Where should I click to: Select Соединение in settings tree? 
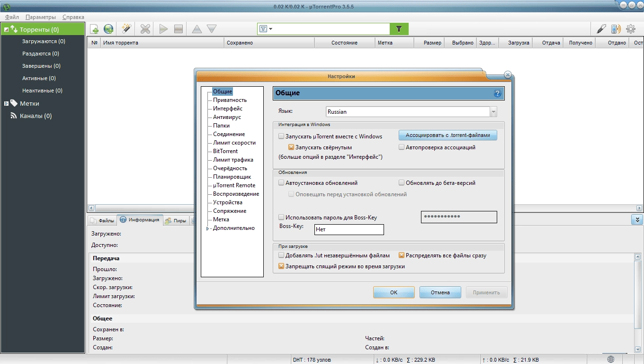click(229, 134)
